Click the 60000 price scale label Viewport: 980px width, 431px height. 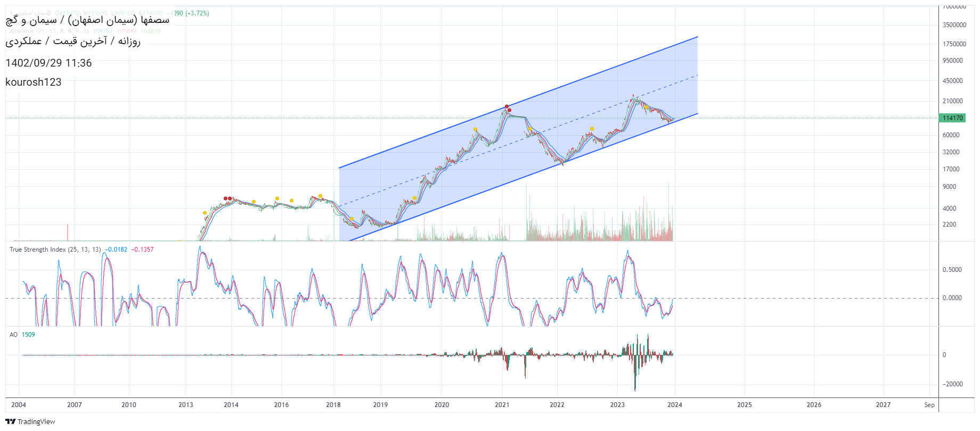coord(951,135)
